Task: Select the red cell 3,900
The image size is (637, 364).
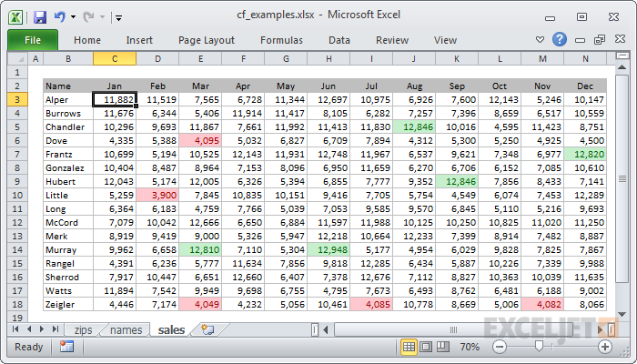Action: pyautogui.click(x=157, y=196)
